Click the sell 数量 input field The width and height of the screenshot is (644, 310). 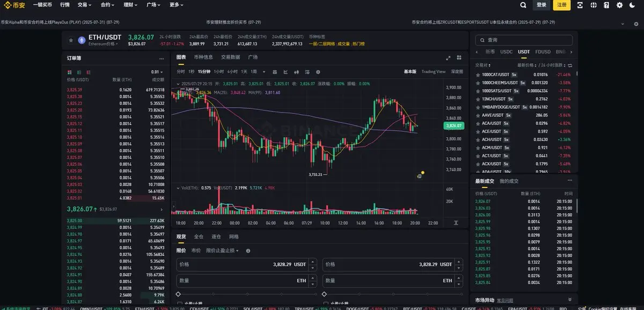[393, 281]
